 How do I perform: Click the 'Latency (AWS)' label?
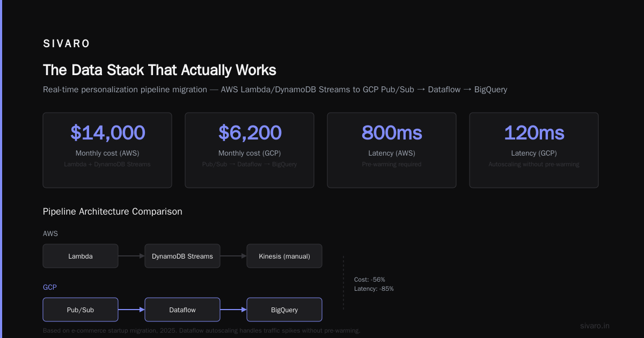pos(392,153)
